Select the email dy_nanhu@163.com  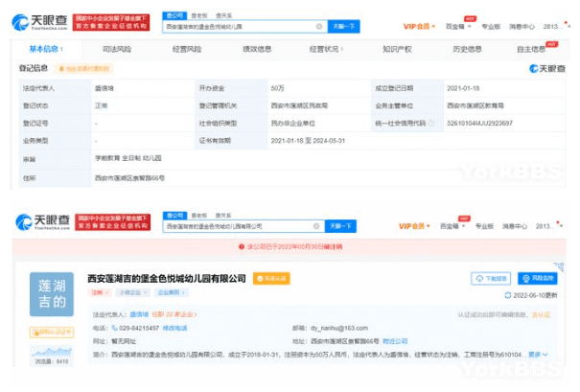pos(339,328)
